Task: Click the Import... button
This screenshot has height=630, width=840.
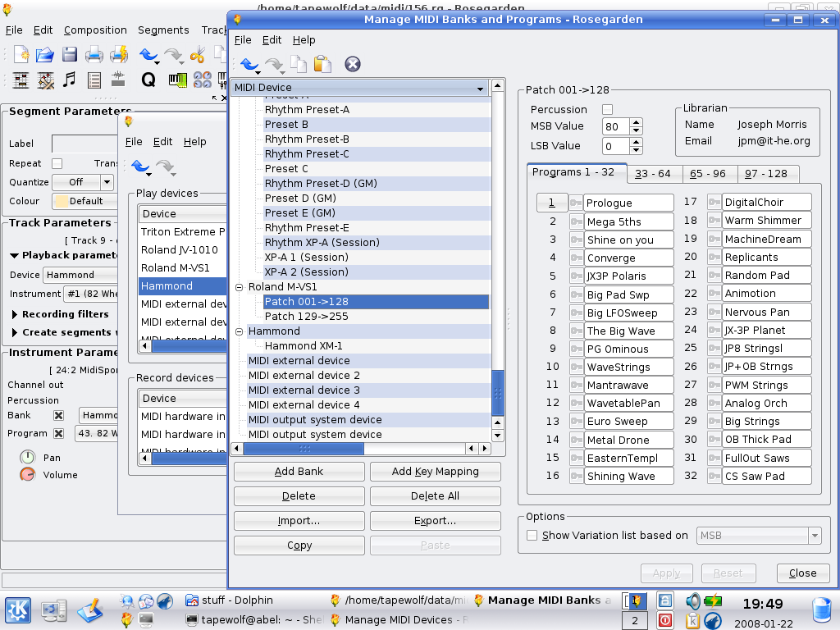Action: pyautogui.click(x=299, y=521)
